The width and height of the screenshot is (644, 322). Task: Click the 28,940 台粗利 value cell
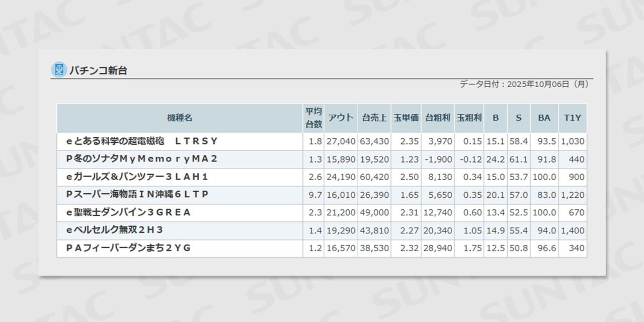438,248
